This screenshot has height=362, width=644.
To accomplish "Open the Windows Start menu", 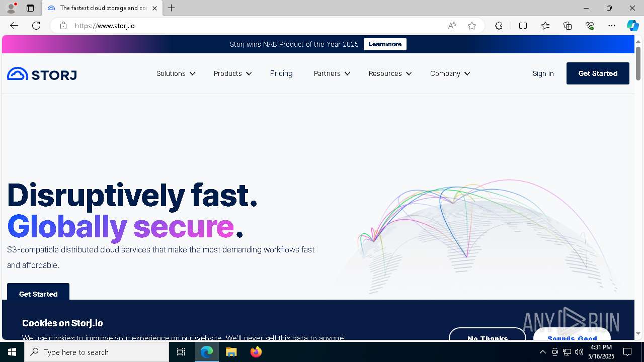I will click(x=12, y=352).
